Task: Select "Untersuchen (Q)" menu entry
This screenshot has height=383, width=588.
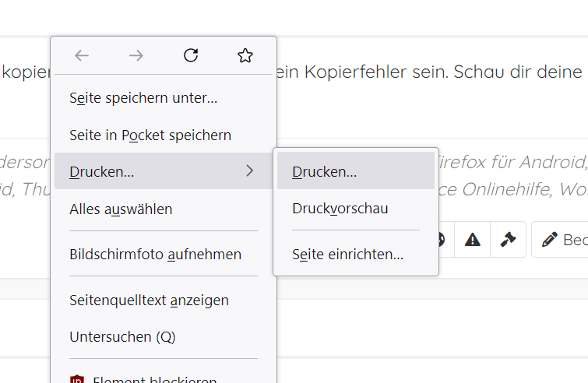Action: click(122, 337)
